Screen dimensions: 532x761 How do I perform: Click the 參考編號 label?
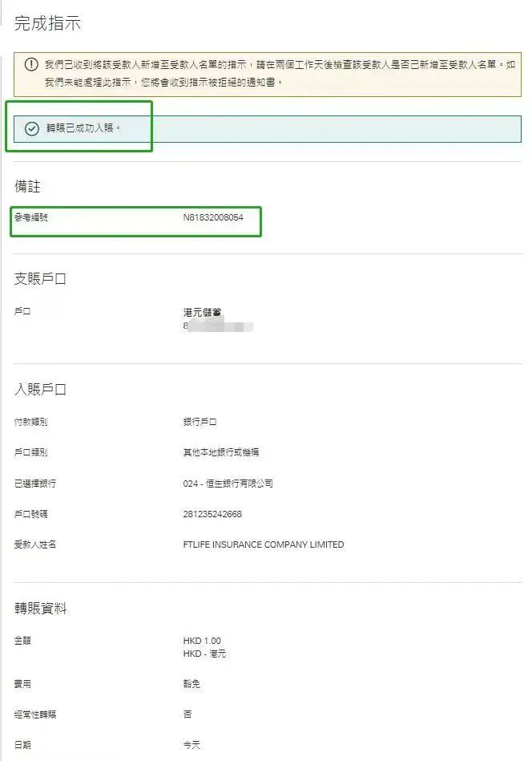pos(31,217)
